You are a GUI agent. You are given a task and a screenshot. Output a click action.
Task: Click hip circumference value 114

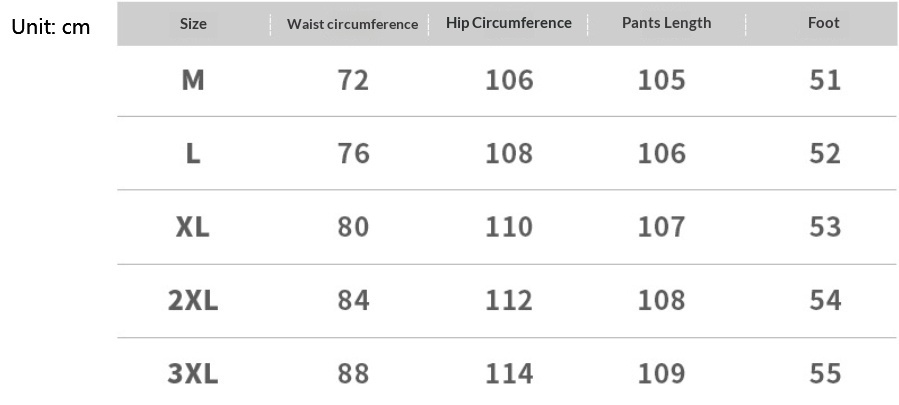(x=509, y=374)
